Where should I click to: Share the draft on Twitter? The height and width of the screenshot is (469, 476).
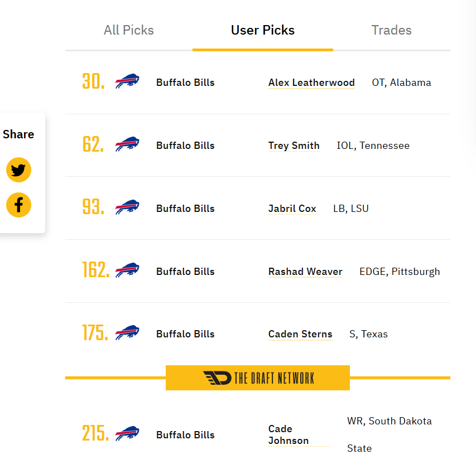click(x=18, y=170)
